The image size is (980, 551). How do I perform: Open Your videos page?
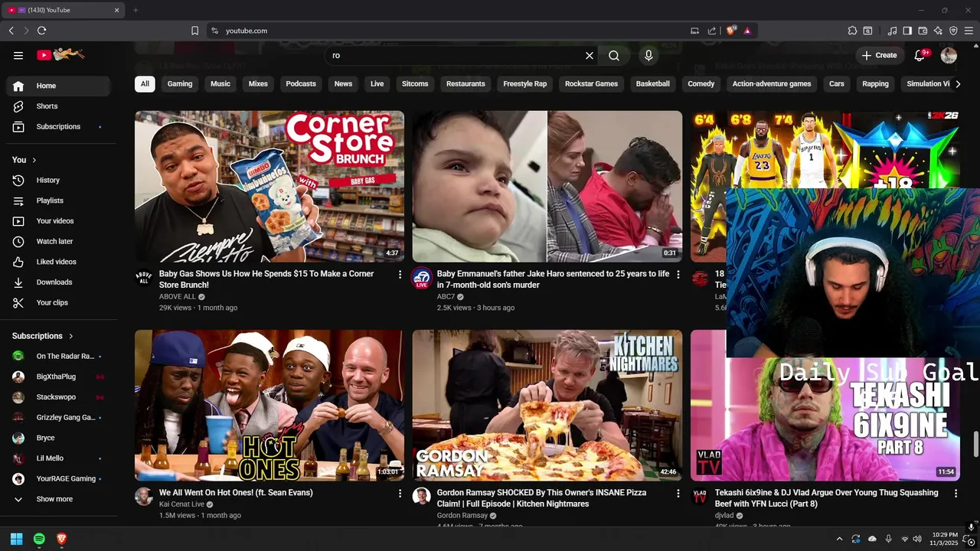59,221
